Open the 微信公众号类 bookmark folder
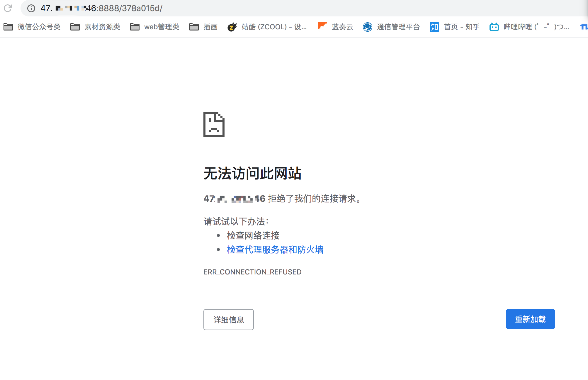588x380 pixels. point(32,27)
